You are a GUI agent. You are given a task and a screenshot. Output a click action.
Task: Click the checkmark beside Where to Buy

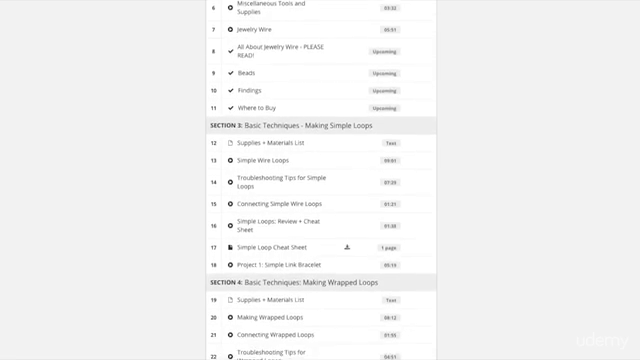coord(231,108)
